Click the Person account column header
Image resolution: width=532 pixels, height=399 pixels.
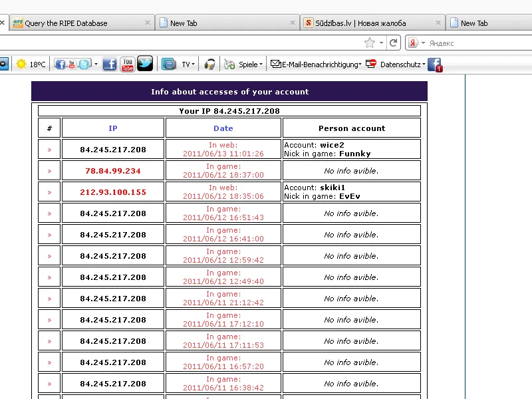pyautogui.click(x=352, y=128)
